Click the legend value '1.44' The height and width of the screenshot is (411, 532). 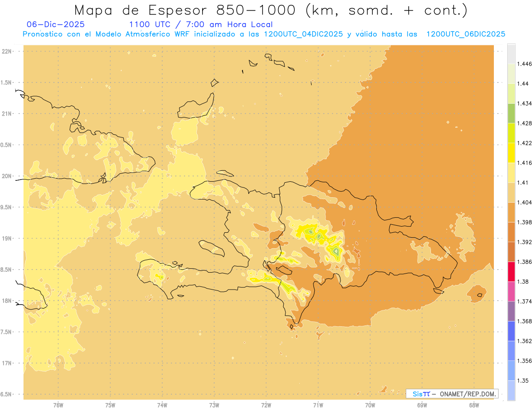tap(523, 83)
